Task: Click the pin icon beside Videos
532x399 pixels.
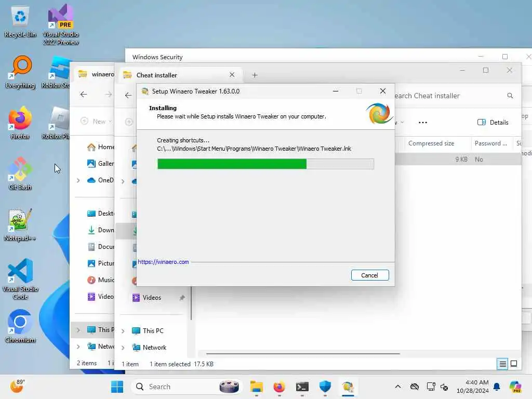Action: coord(182,298)
